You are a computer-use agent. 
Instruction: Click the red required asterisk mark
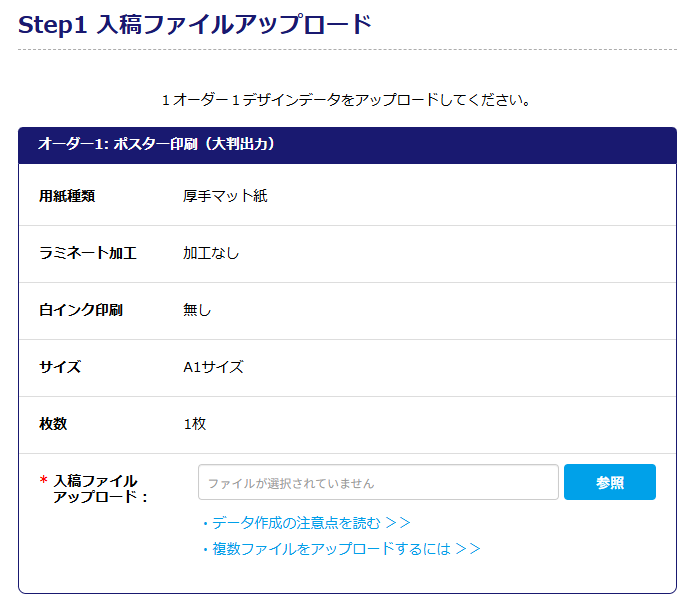coord(43,482)
